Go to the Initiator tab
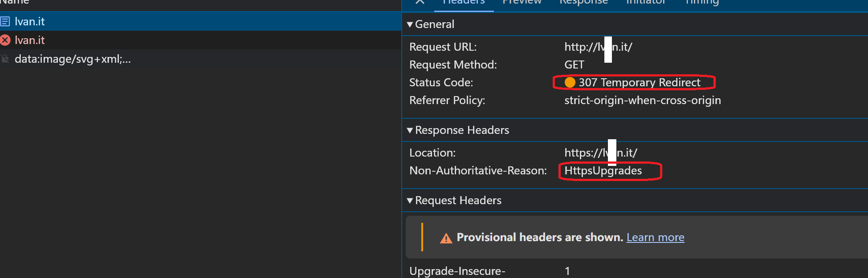868x278 pixels. coord(645,2)
